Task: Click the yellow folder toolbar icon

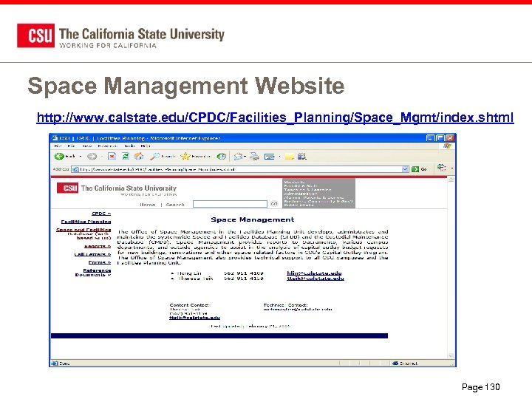Action: (x=290, y=157)
